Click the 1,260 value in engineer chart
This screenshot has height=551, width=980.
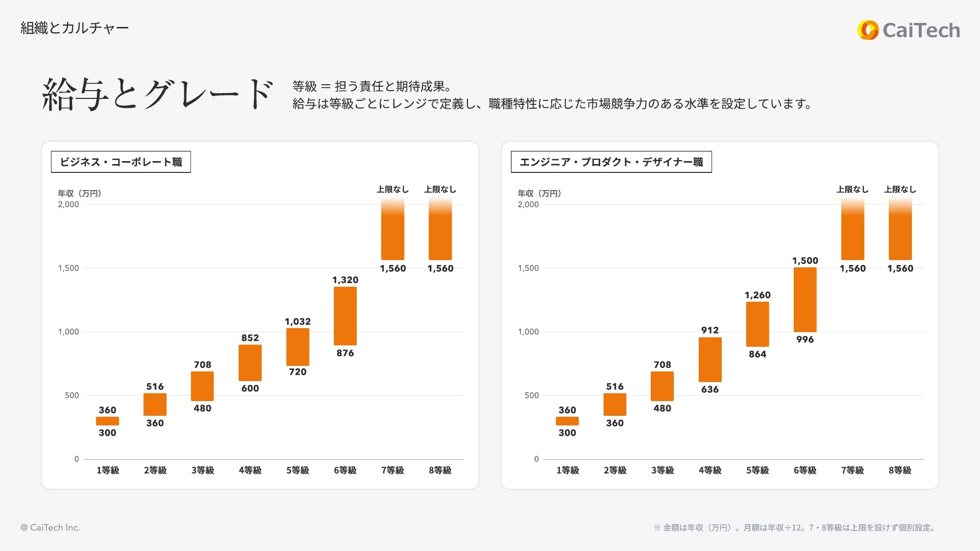tap(758, 295)
